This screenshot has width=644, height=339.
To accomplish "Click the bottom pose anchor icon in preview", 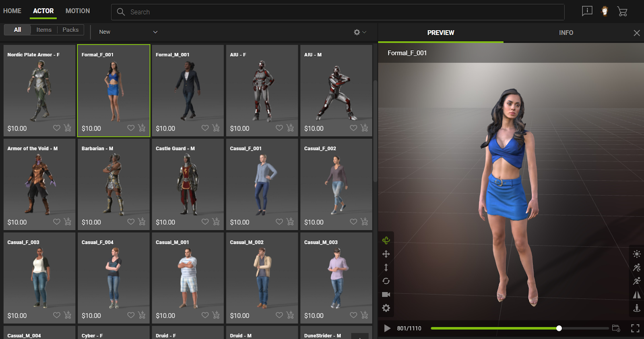I will pyautogui.click(x=637, y=308).
